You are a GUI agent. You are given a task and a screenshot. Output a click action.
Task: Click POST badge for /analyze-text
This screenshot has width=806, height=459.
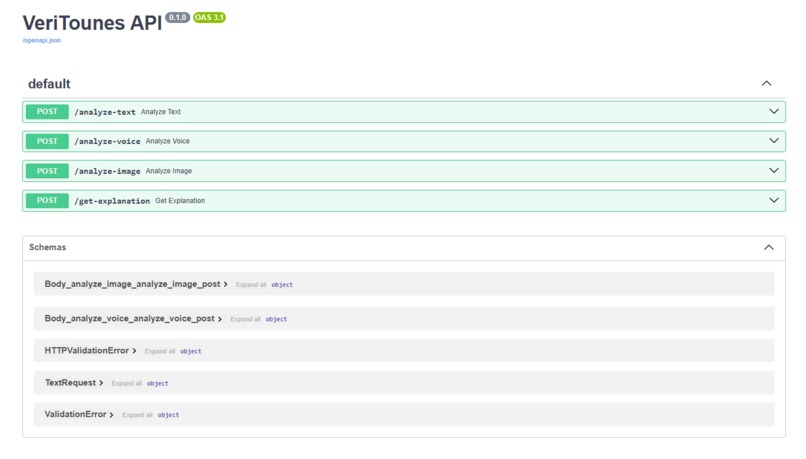tap(47, 112)
